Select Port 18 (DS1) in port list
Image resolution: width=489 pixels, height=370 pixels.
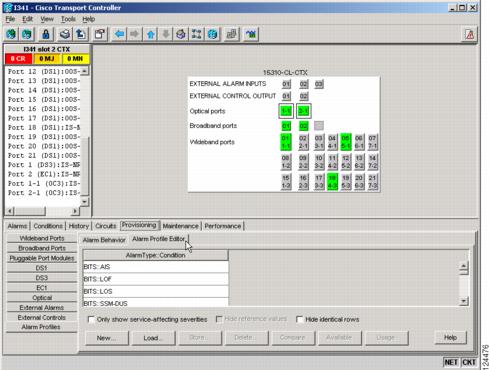click(43, 128)
